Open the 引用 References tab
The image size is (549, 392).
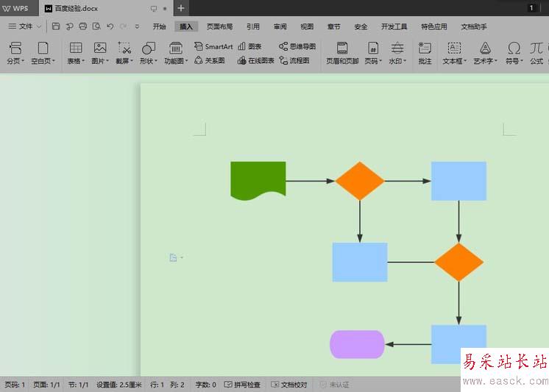[x=253, y=26]
